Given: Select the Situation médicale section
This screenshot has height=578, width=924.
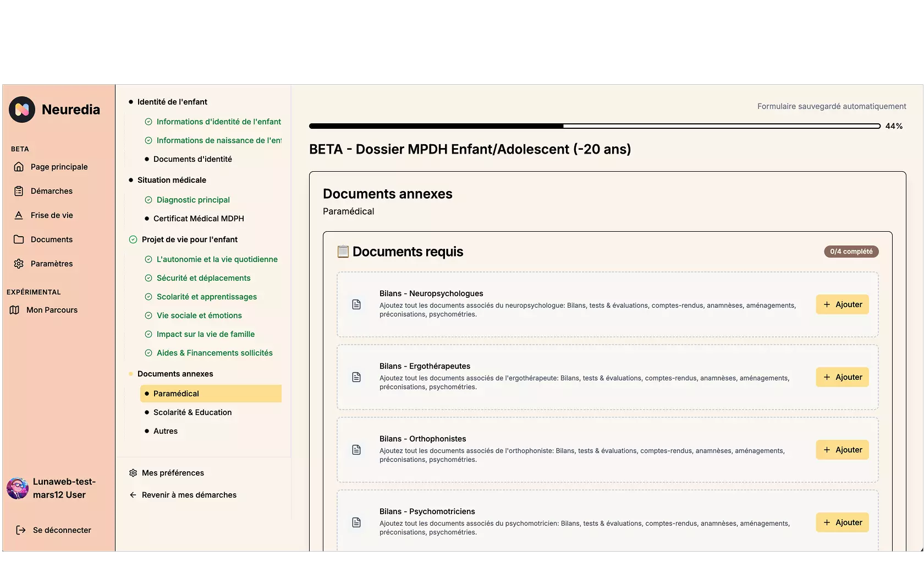Looking at the screenshot, I should click(172, 180).
